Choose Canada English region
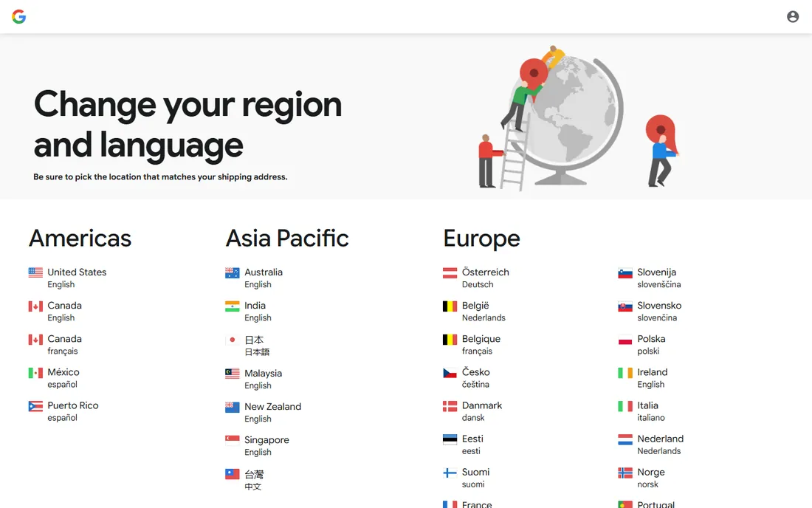Image resolution: width=812 pixels, height=508 pixels. click(55, 311)
